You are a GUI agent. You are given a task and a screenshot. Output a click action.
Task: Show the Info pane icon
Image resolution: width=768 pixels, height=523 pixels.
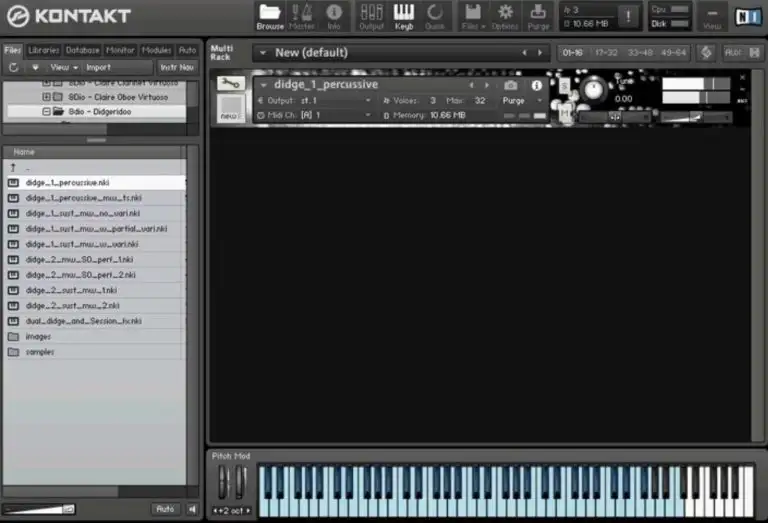pyautogui.click(x=334, y=16)
